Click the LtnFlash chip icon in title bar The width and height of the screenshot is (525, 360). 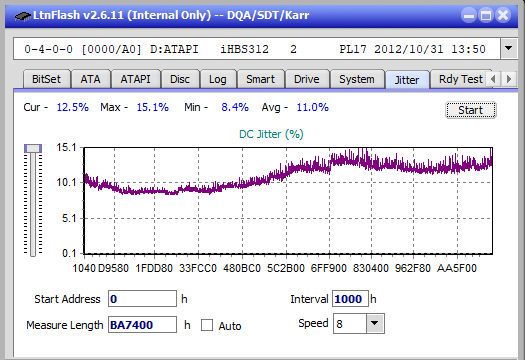[x=22, y=15]
